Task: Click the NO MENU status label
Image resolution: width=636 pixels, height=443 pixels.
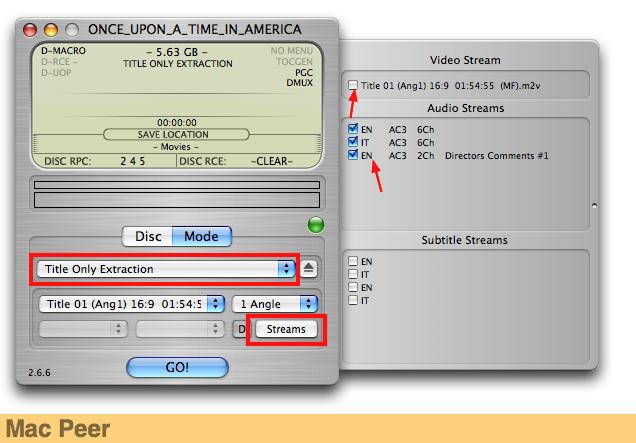Action: point(292,51)
